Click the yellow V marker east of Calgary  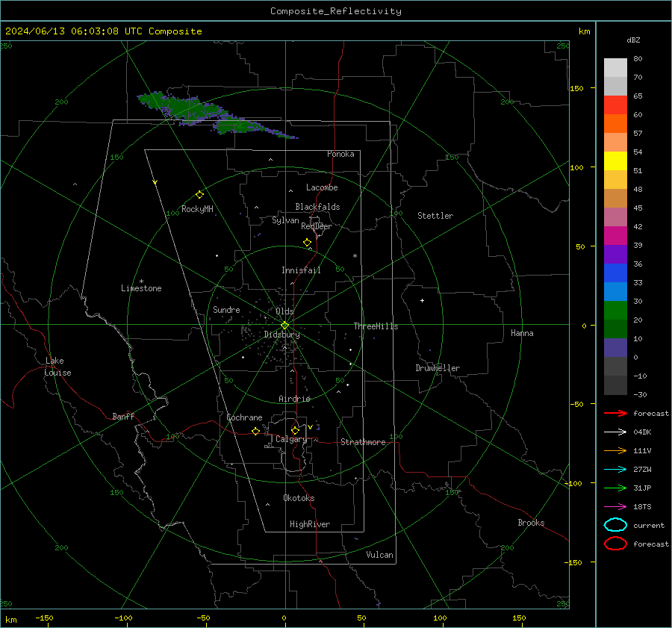pyautogui.click(x=310, y=427)
